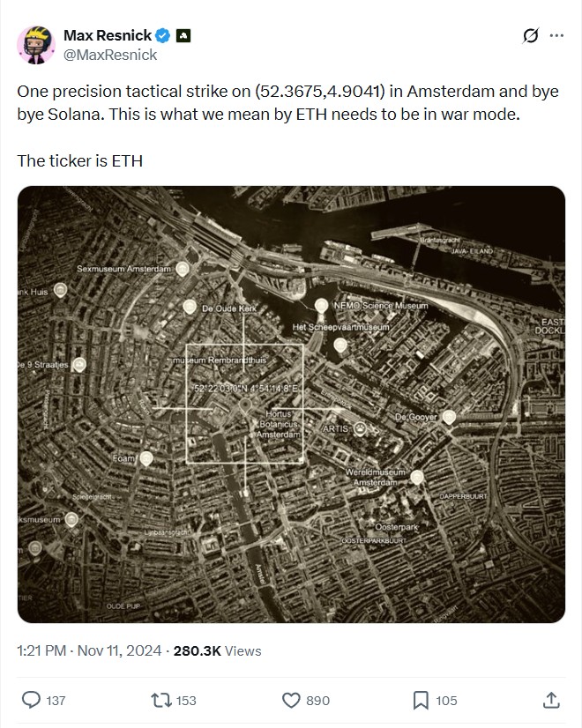Click the 105 bookmarks count
The width and height of the screenshot is (582, 728).
coord(446,701)
